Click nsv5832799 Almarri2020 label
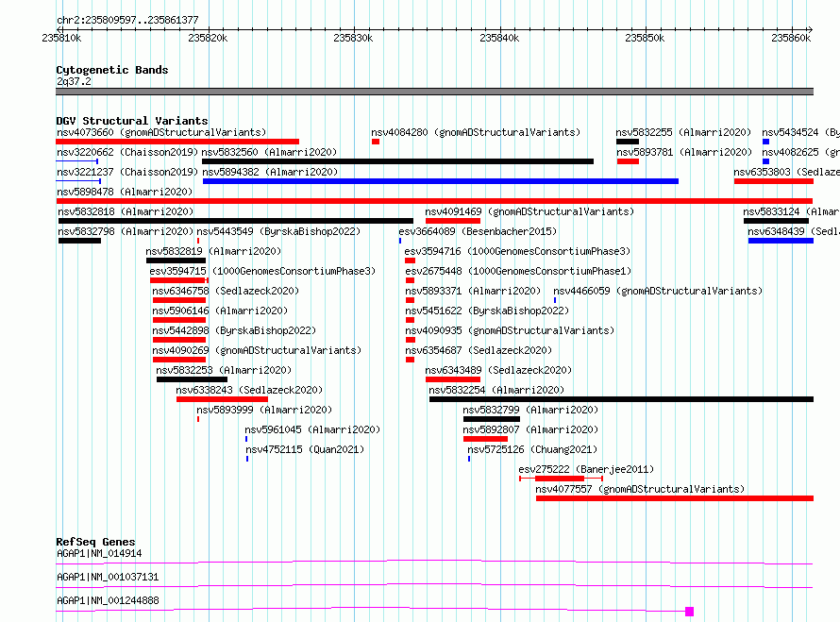The height and width of the screenshot is (622, 840). pos(530,410)
